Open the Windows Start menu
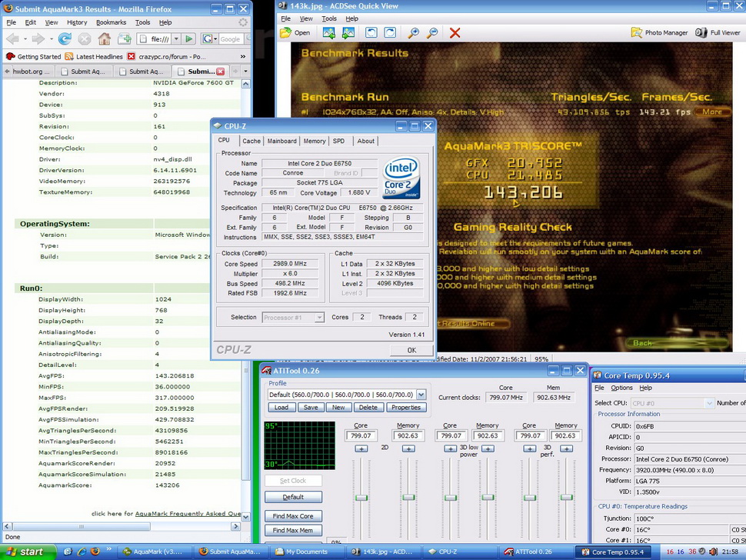The height and width of the screenshot is (560, 746). [28, 552]
